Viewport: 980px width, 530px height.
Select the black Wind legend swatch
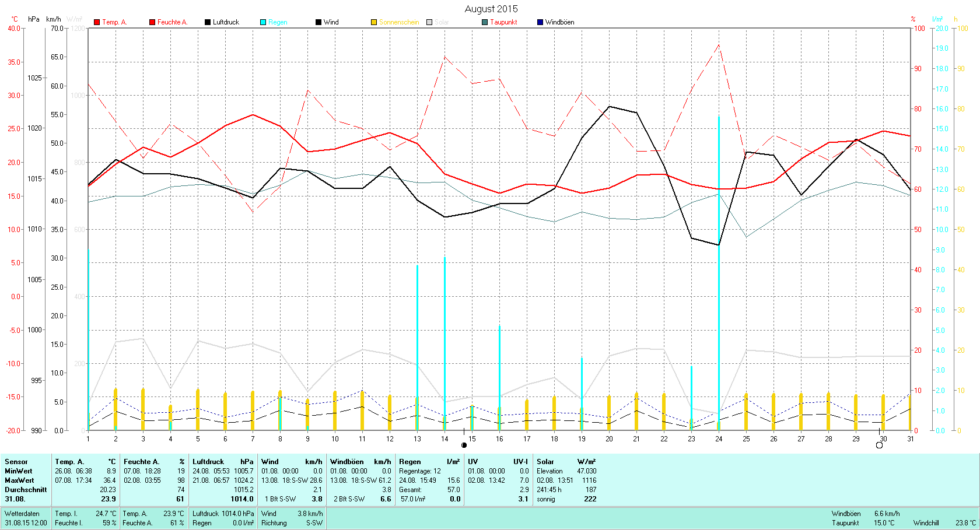[318, 22]
